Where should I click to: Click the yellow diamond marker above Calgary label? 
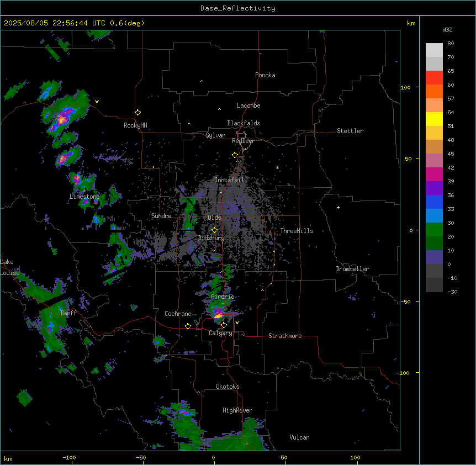pyautogui.click(x=224, y=325)
